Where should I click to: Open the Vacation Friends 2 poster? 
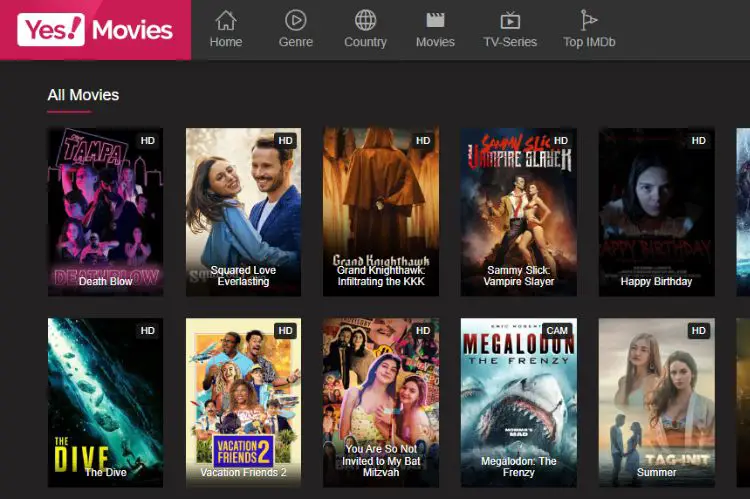click(243, 402)
